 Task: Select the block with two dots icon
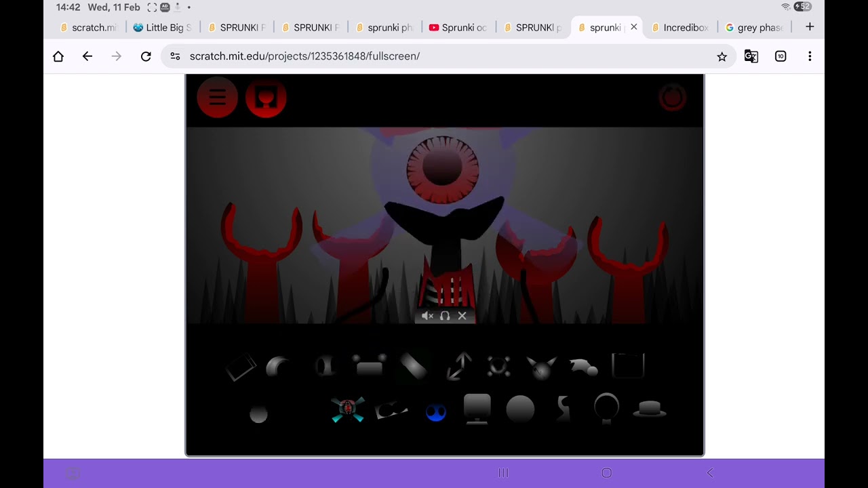370,365
